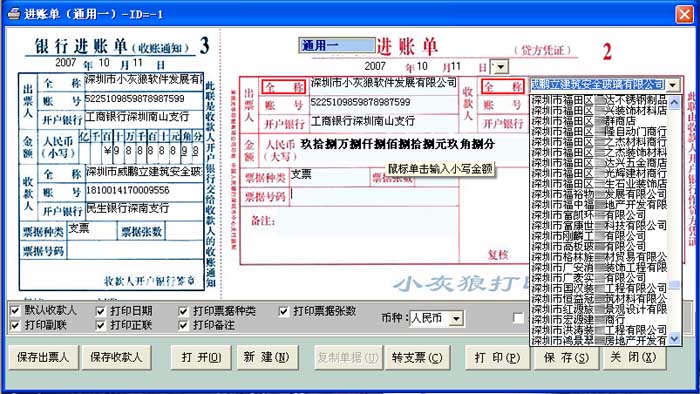Create a new slip with 新建(N)
Image resolution: width=700 pixels, height=394 pixels.
click(267, 357)
